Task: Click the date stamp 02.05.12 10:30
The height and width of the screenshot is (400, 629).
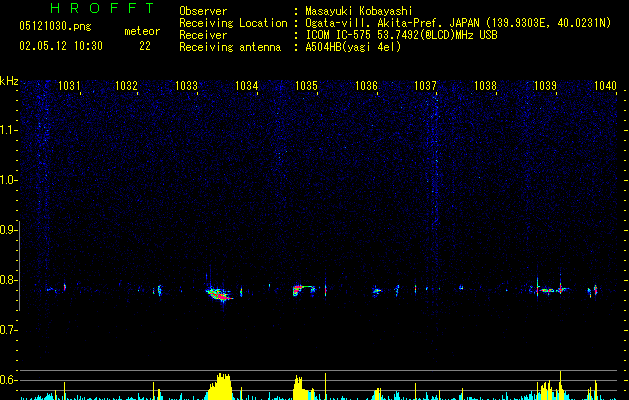Action: [61, 46]
